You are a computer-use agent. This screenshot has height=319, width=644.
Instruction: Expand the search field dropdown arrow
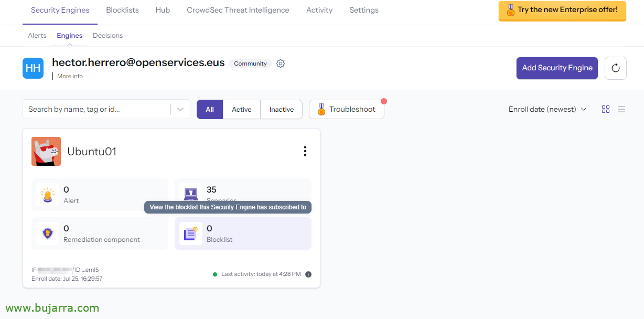click(180, 109)
